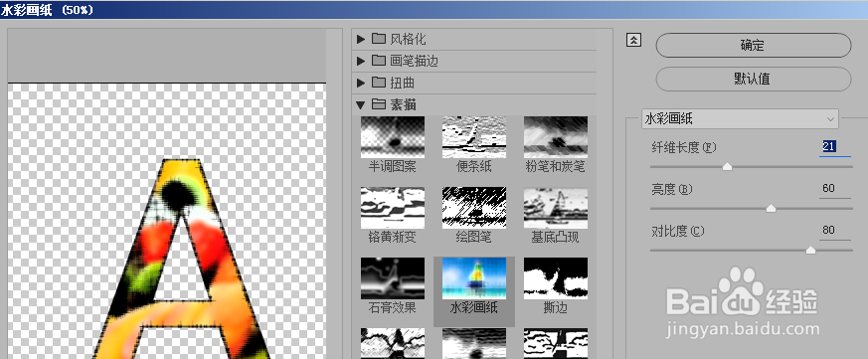
Task: Click the 对比度 value field
Action: pos(835,230)
